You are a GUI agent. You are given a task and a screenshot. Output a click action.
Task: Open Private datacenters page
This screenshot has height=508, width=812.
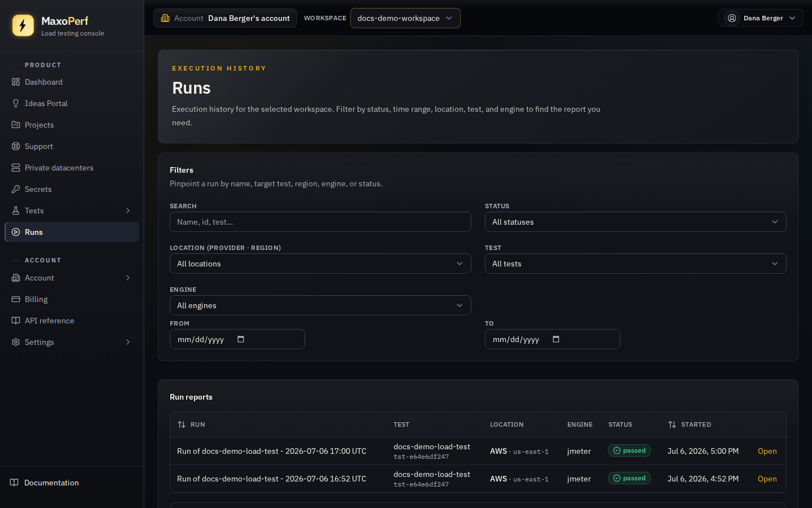click(72, 168)
